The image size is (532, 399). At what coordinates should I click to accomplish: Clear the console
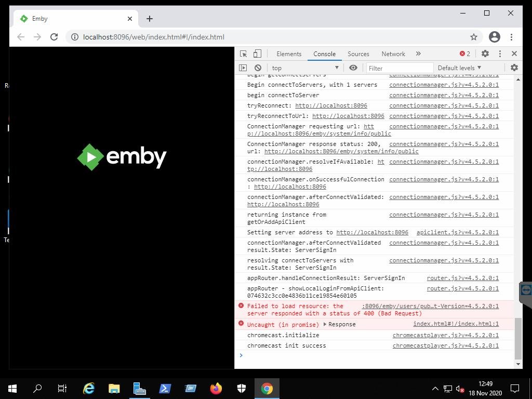[x=258, y=68]
